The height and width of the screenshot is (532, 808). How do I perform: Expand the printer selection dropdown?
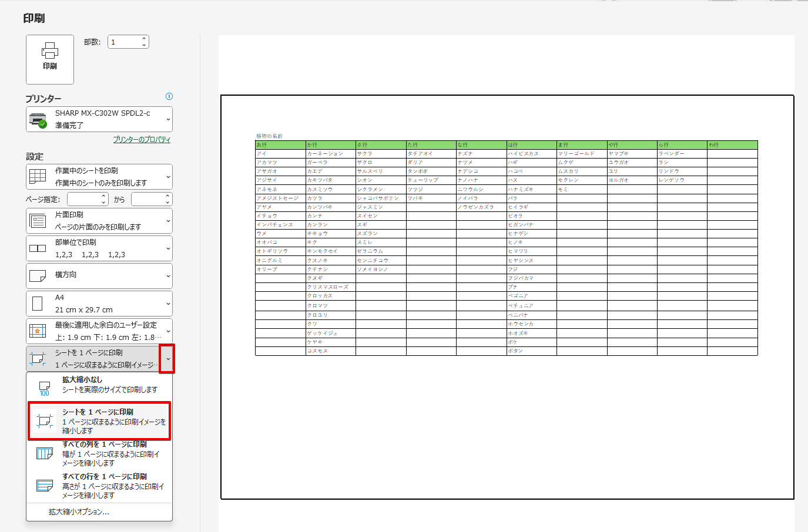pos(168,120)
